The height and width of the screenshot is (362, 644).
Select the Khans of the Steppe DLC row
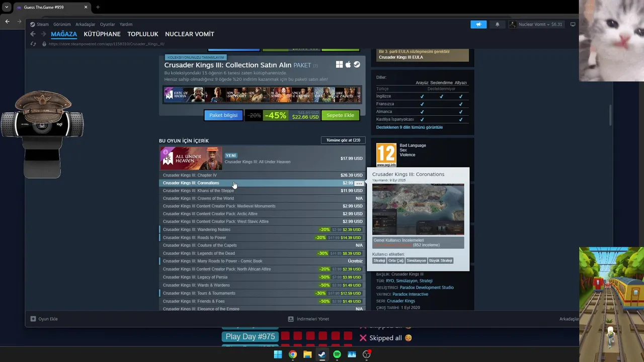[262, 191]
